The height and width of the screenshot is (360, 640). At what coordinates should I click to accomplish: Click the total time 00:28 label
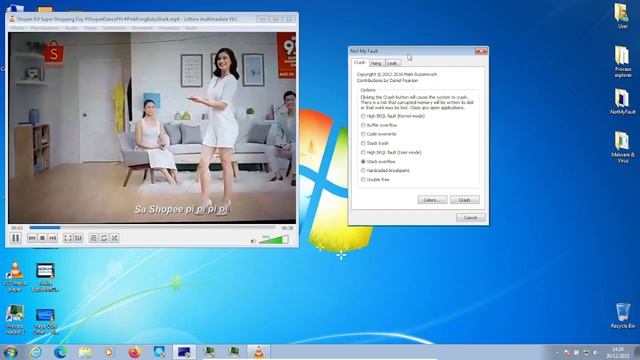click(287, 228)
